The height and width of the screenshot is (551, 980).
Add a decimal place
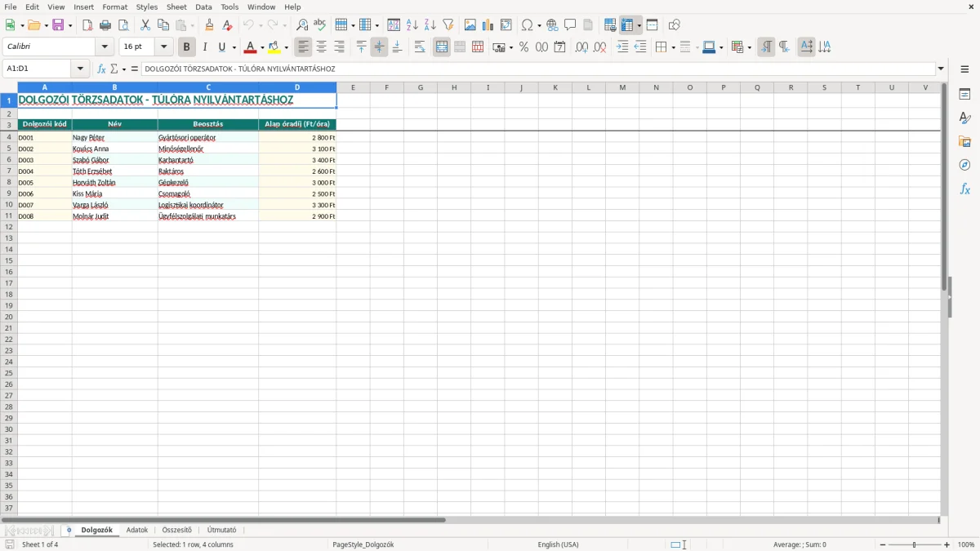582,47
